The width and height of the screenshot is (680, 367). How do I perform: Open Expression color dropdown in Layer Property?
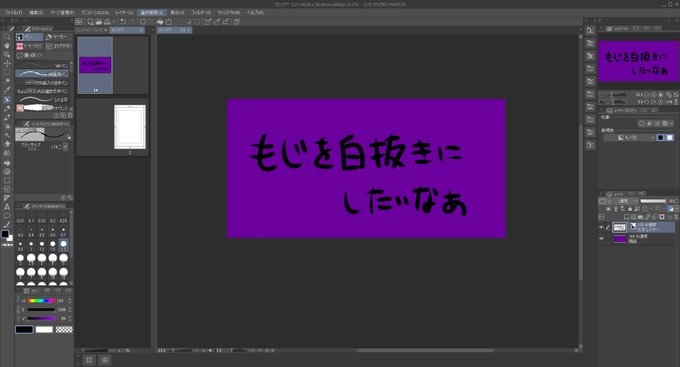[x=630, y=138]
